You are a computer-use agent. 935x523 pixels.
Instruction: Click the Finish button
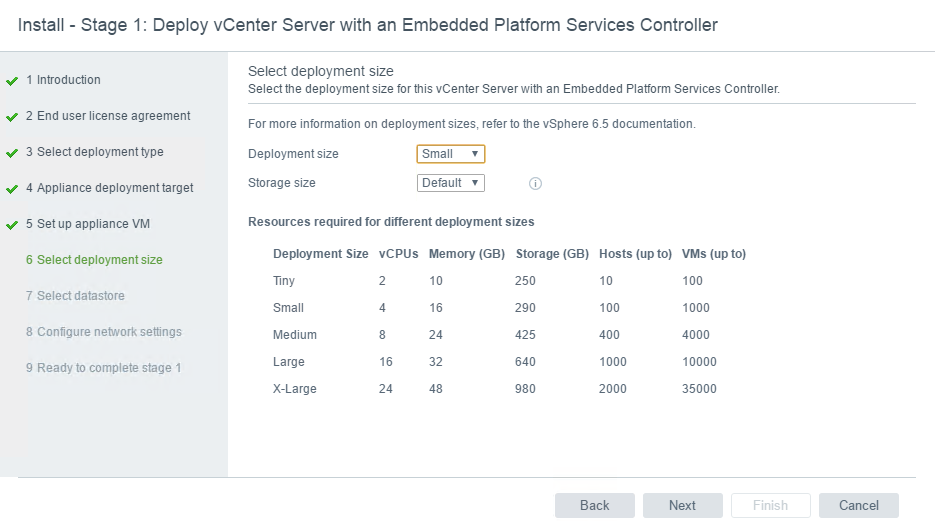click(770, 506)
